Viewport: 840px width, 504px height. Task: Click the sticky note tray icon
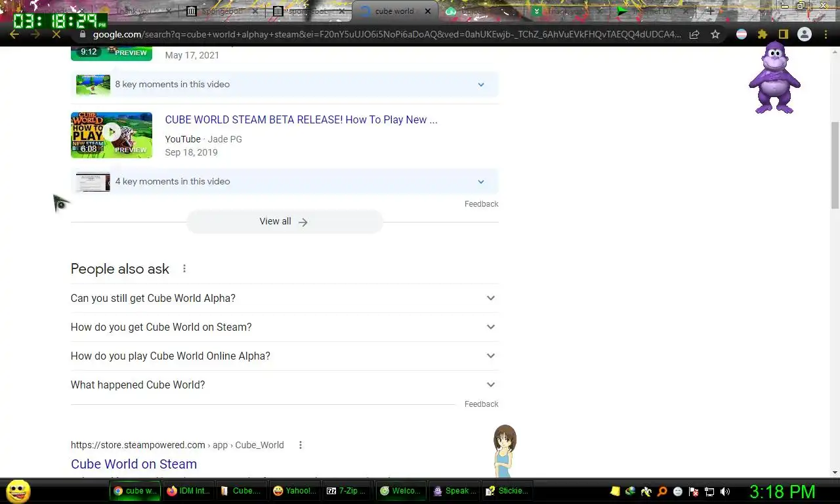click(x=615, y=491)
